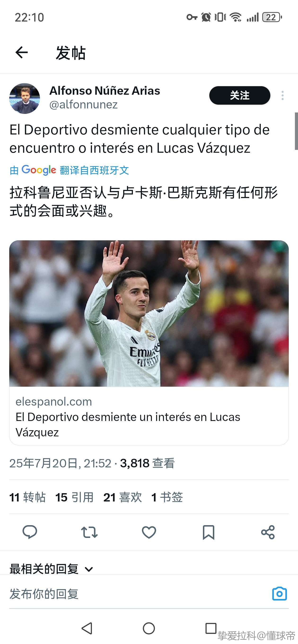298x644 pixels.
Task: Open the Lucas Vázquez preview image
Action: [149, 313]
